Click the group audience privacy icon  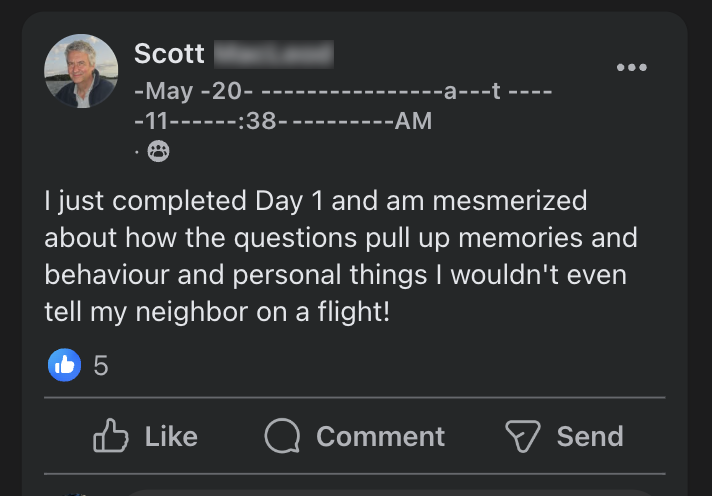158,151
